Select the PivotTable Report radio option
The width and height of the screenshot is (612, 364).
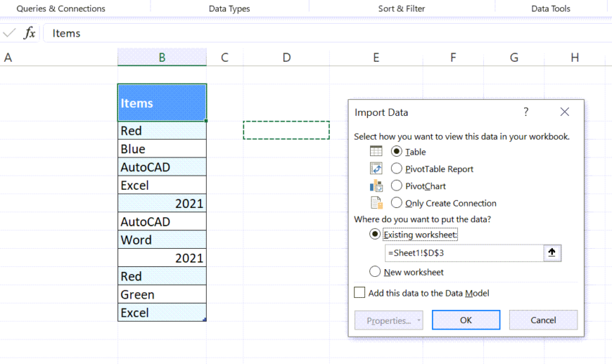click(397, 169)
